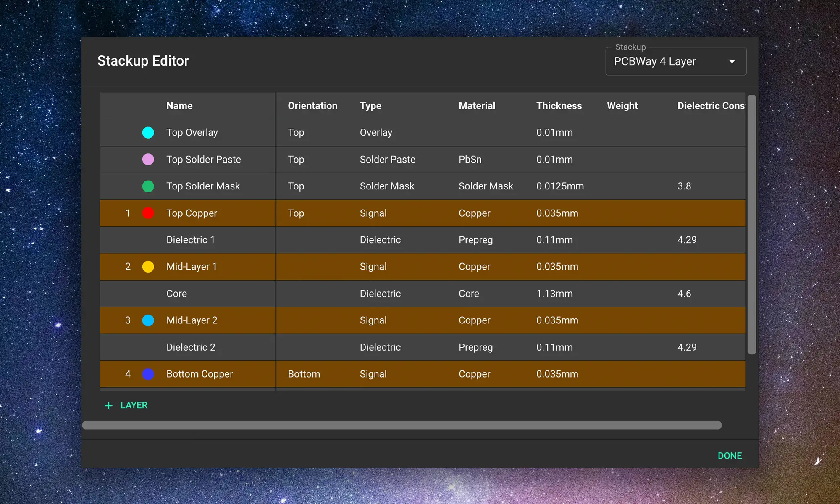Screen dimensions: 840x504
Task: Click the Top Overlay cyan color dot
Action: coord(148,132)
